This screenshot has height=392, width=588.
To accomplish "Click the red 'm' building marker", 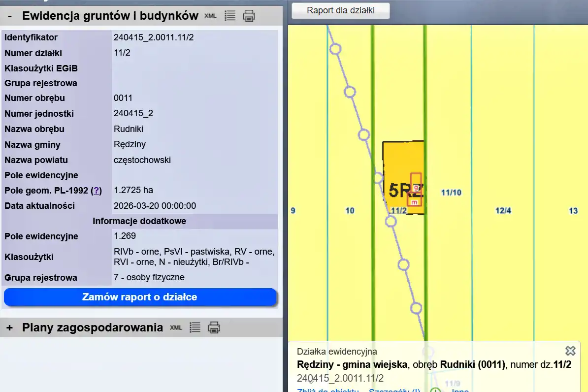I will (414, 202).
